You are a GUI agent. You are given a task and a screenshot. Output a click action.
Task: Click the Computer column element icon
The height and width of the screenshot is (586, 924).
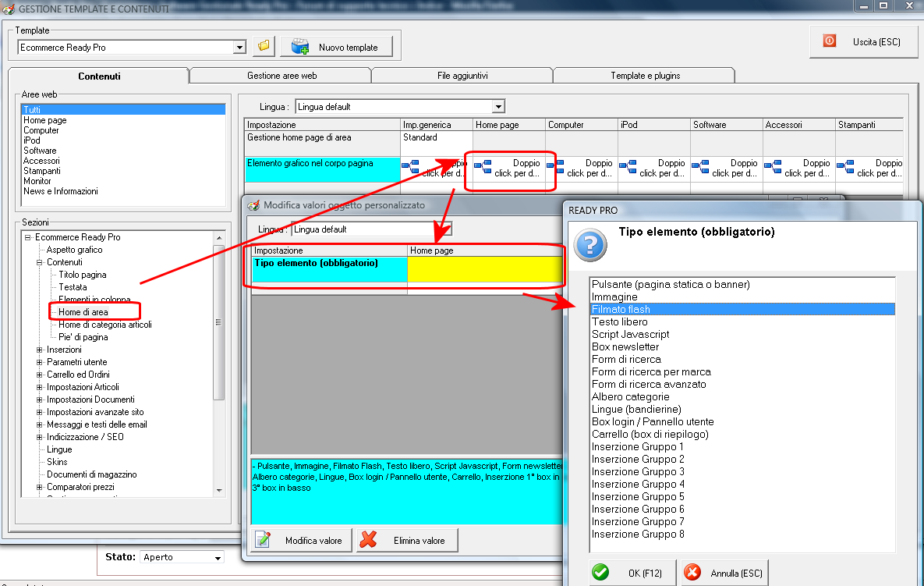pyautogui.click(x=556, y=166)
